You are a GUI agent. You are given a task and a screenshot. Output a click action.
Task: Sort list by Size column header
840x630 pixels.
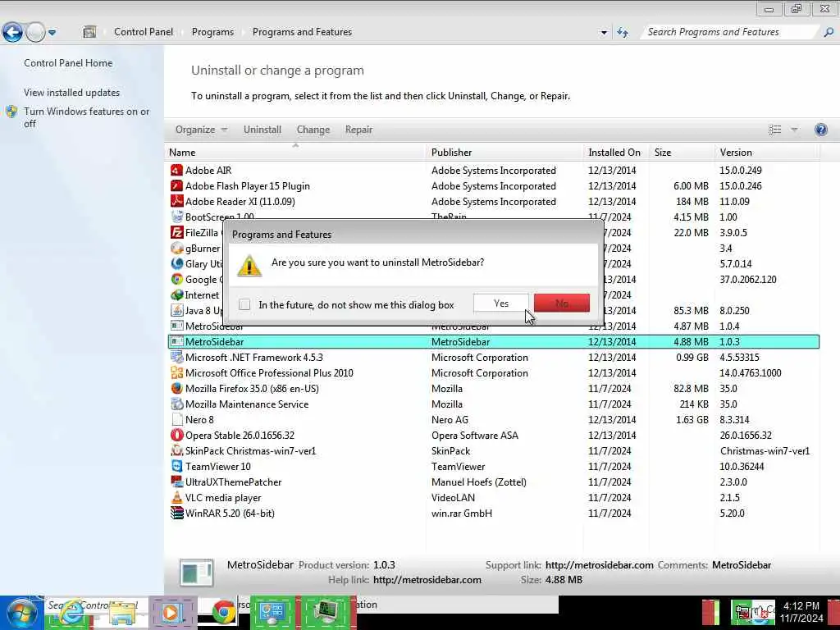[x=682, y=152]
